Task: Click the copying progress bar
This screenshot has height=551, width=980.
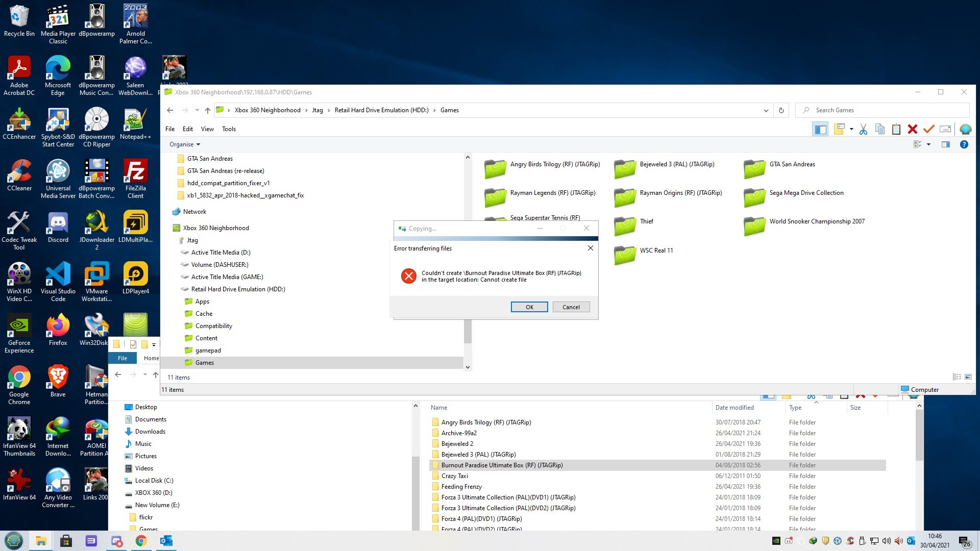Action: click(x=496, y=238)
